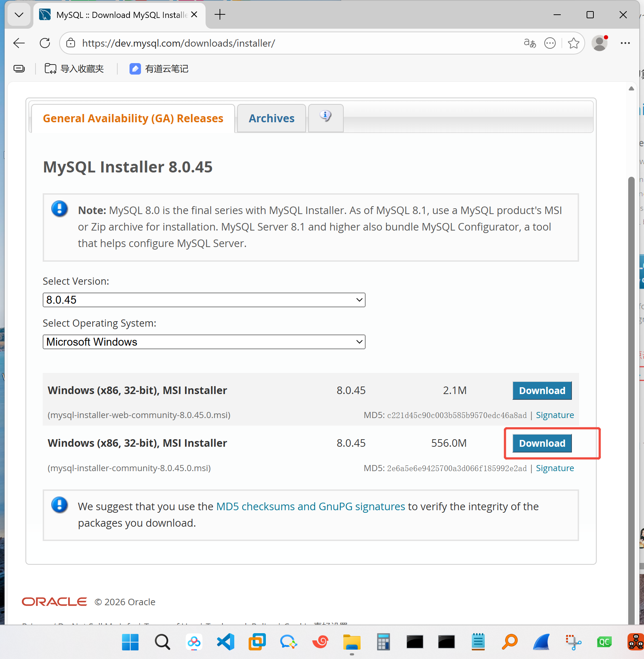Open Signature link for web-community installer

pos(555,415)
